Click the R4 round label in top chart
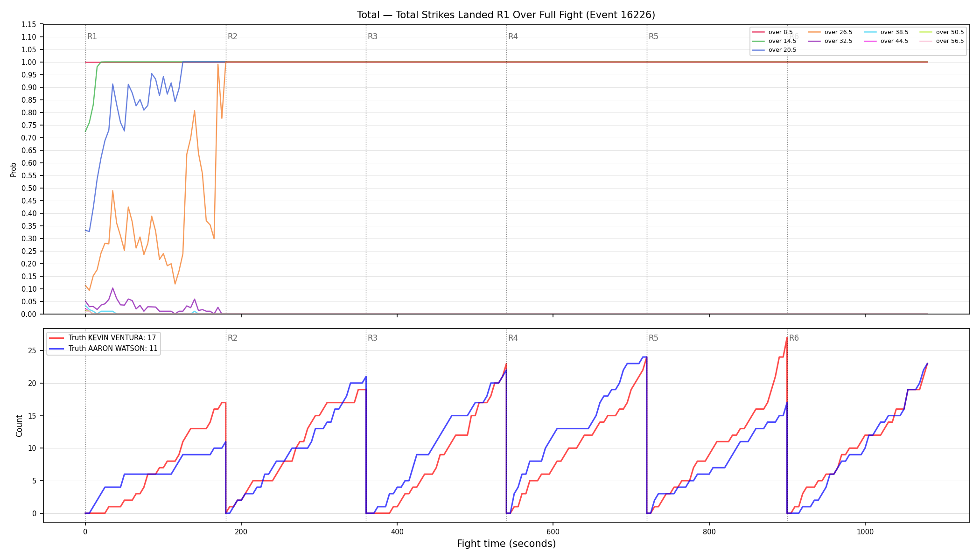 pyautogui.click(x=513, y=36)
